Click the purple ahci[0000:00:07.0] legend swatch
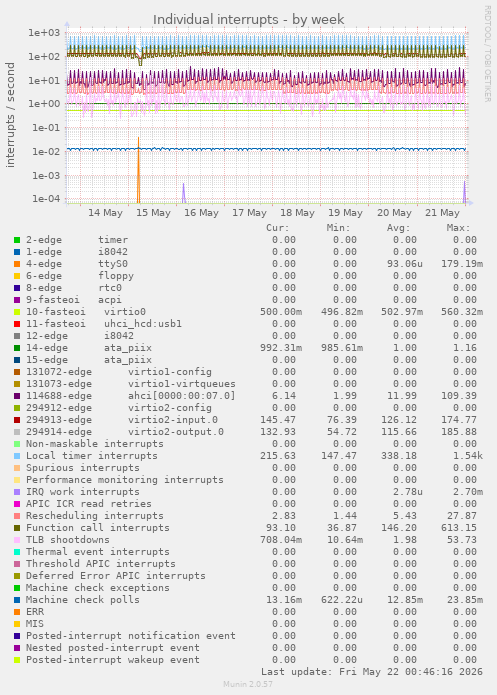This screenshot has width=497, height=695. 17,396
